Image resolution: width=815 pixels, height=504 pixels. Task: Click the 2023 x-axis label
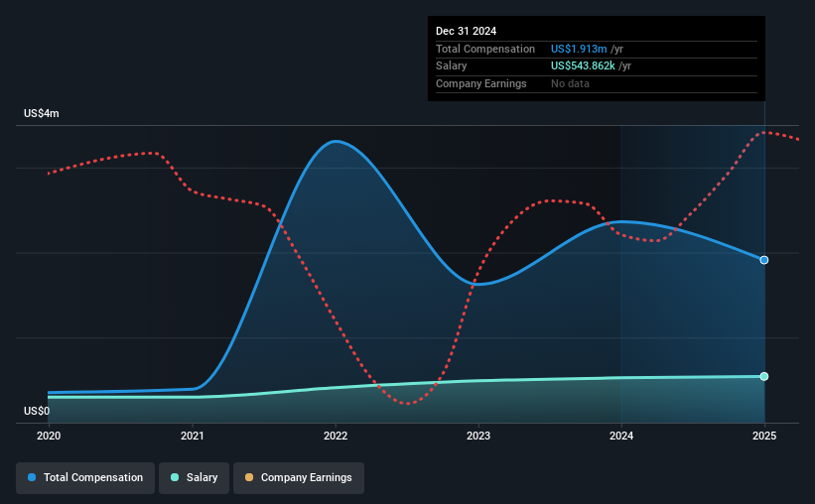click(478, 436)
